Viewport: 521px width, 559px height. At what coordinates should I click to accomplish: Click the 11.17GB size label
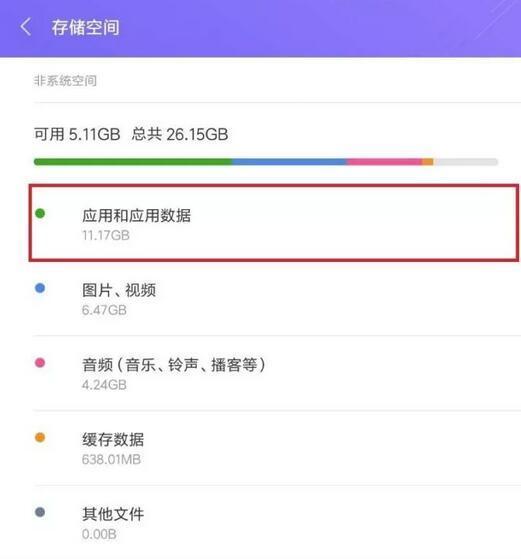click(x=106, y=236)
